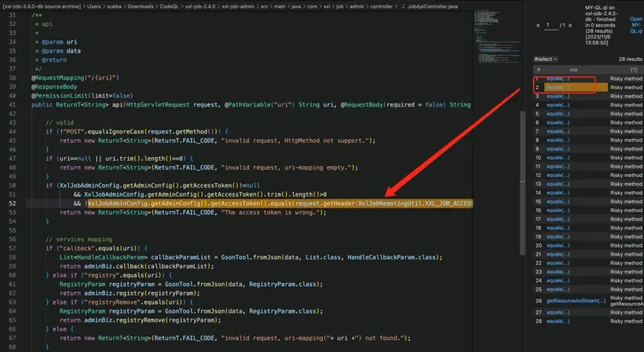
Task: Open result 12 equals(...) link
Action: [557, 175]
